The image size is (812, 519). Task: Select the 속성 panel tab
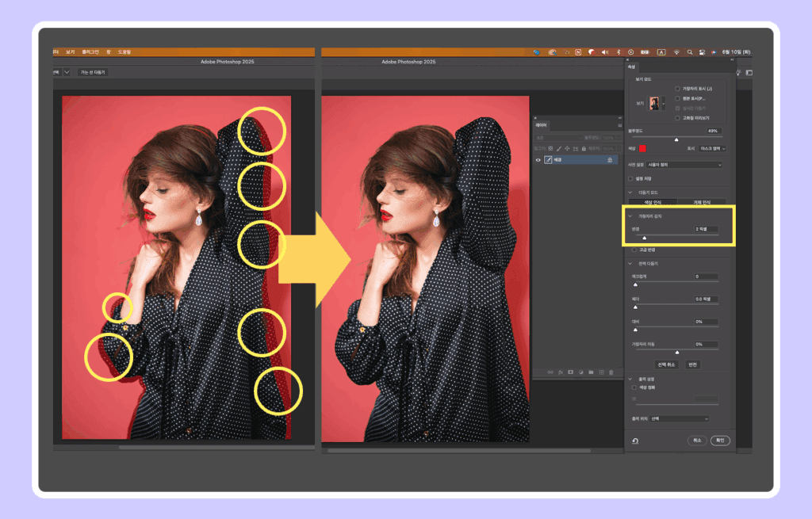[x=631, y=67]
